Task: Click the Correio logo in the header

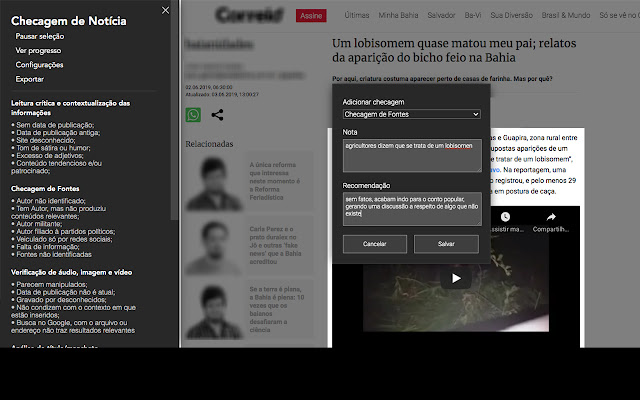Action: 249,15
